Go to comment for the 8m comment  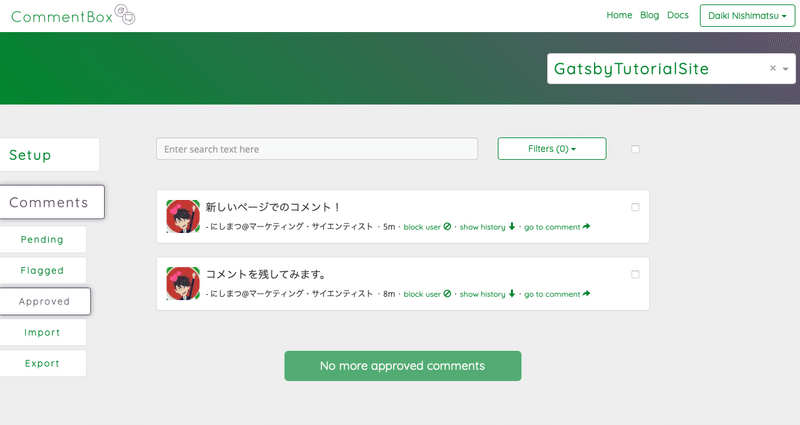557,294
